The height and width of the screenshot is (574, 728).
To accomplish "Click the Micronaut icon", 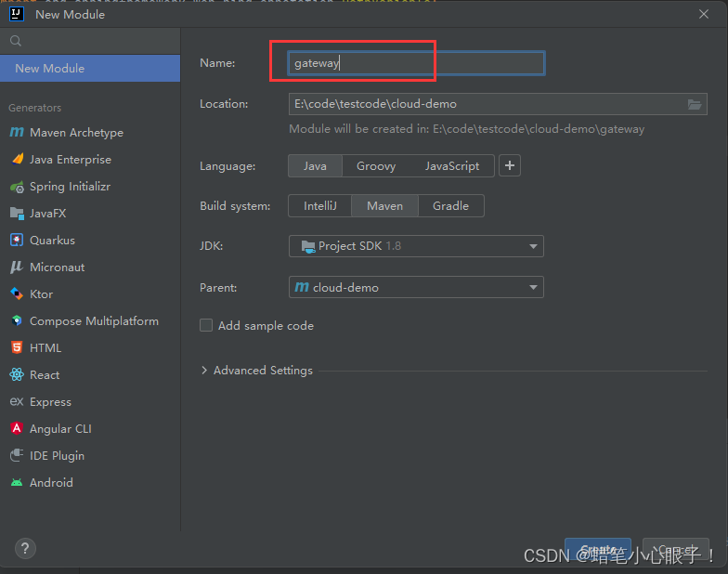I will pyautogui.click(x=17, y=267).
